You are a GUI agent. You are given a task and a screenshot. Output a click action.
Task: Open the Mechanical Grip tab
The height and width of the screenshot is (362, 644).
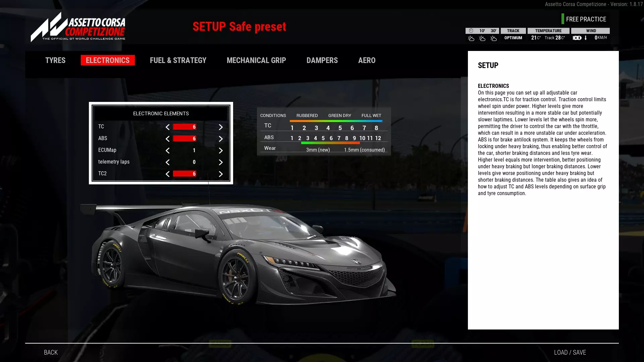(256, 60)
